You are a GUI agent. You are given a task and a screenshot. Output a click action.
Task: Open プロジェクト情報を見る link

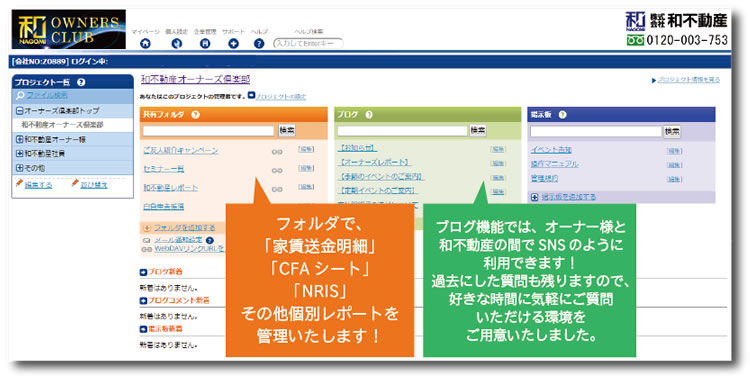[689, 80]
